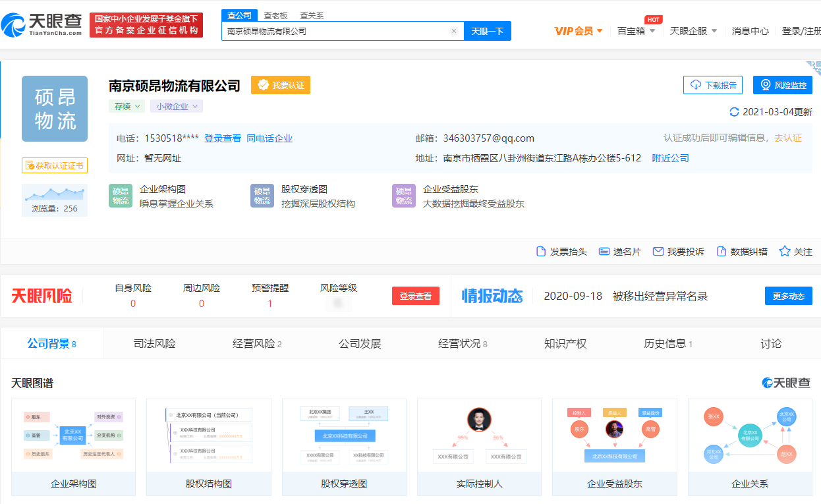Select 讨论 tab
The width and height of the screenshot is (821, 504).
[x=771, y=343]
